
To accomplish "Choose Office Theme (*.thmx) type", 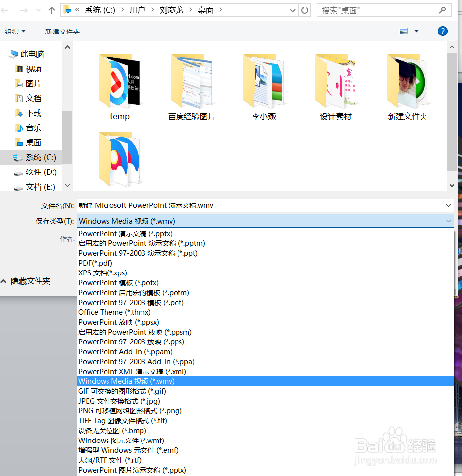I will (x=265, y=312).
